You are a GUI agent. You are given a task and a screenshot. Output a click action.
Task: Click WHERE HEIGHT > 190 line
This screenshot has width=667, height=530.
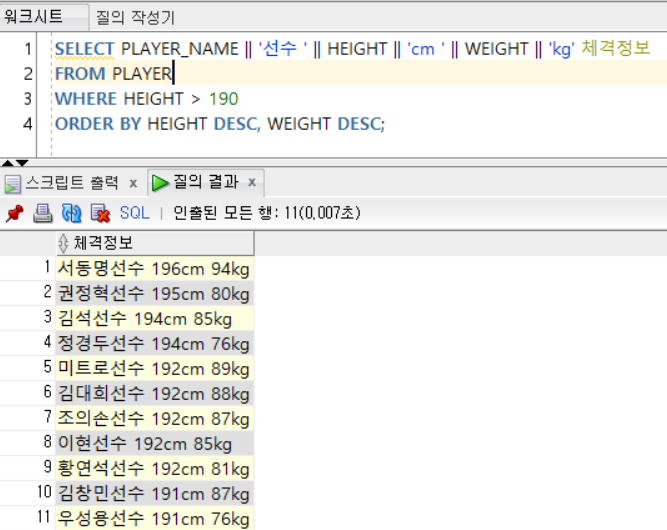[x=146, y=99]
